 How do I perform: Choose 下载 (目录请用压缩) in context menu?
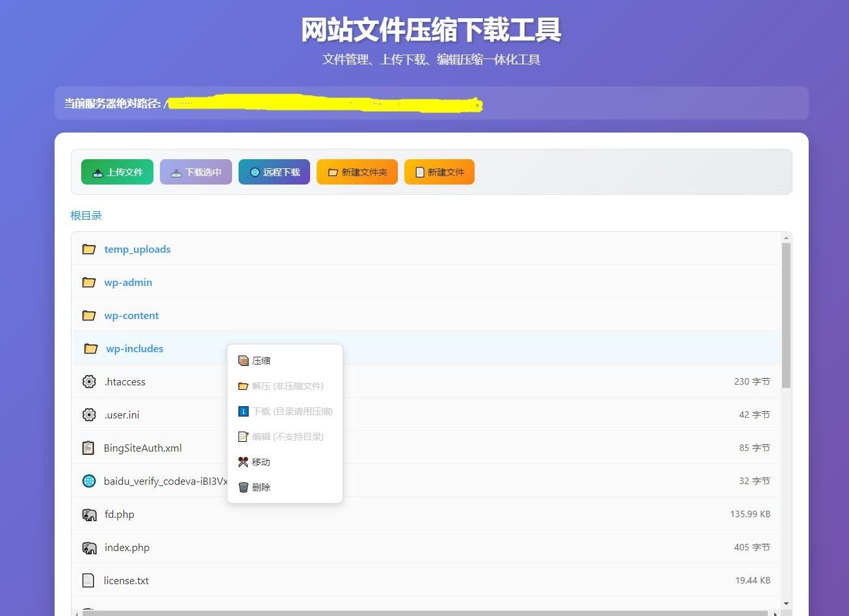[285, 411]
